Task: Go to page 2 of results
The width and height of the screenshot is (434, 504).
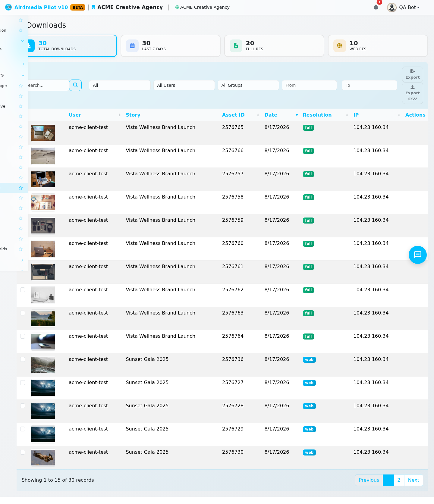Action: pos(399,480)
